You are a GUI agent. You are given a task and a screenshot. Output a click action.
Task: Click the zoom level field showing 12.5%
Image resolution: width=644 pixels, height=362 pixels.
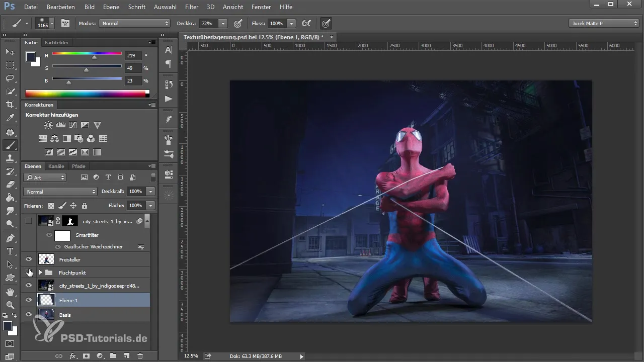point(191,356)
